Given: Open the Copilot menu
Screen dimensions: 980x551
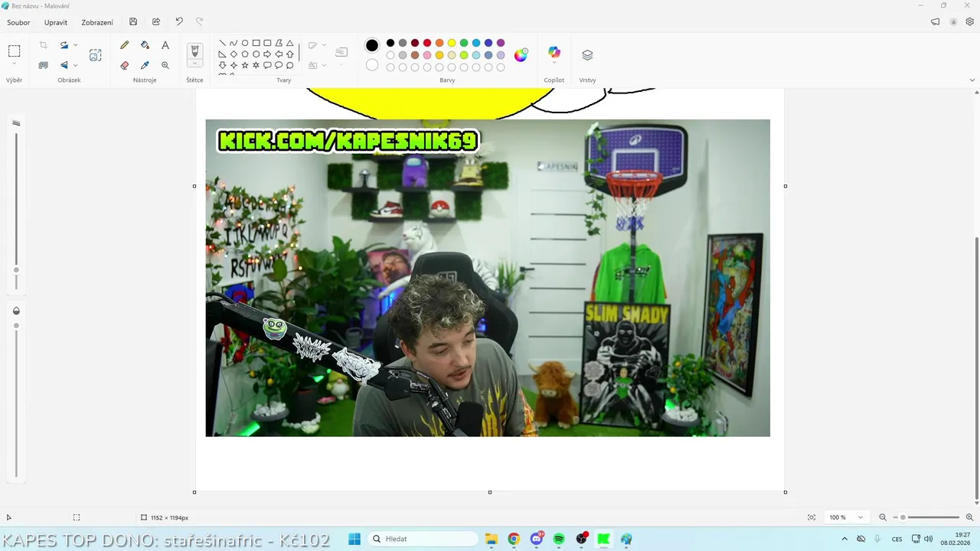Looking at the screenshot, I should 554,54.
